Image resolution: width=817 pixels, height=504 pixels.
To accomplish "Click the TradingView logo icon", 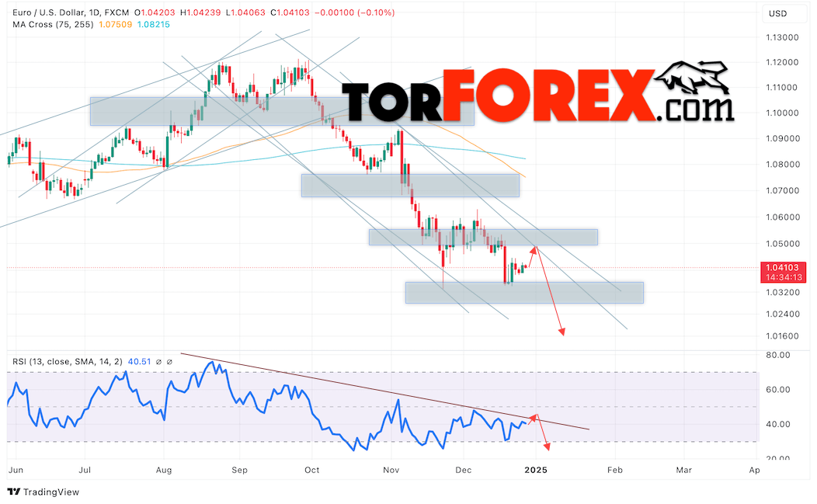I will (13, 492).
